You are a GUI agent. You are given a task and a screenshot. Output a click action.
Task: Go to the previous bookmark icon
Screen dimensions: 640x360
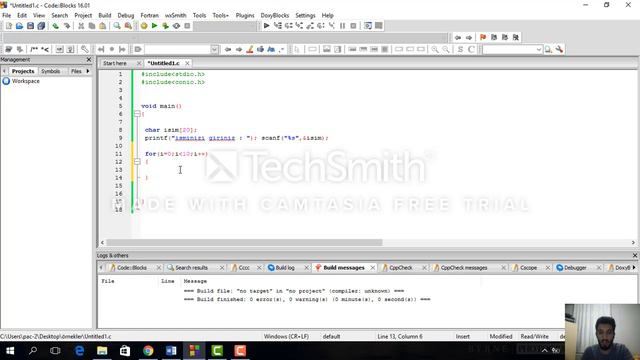click(x=494, y=38)
